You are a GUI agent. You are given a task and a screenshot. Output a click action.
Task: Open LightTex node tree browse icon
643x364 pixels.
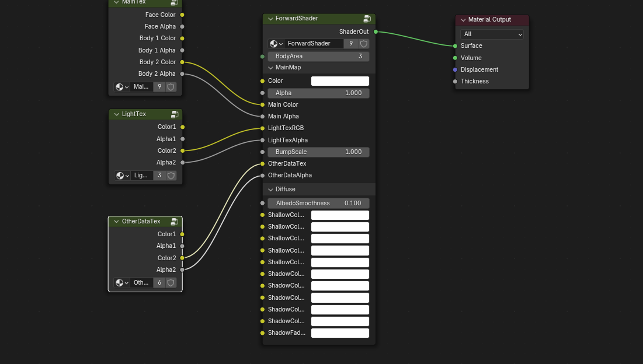click(x=122, y=176)
